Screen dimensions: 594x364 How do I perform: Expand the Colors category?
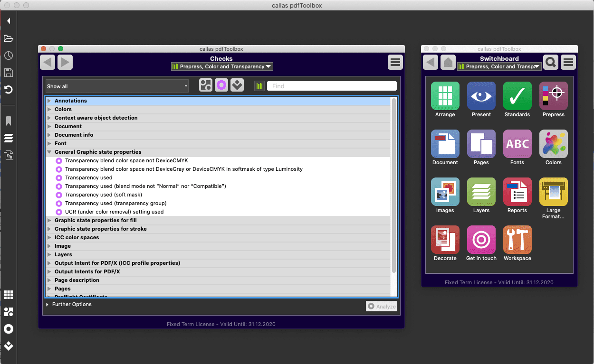49,109
